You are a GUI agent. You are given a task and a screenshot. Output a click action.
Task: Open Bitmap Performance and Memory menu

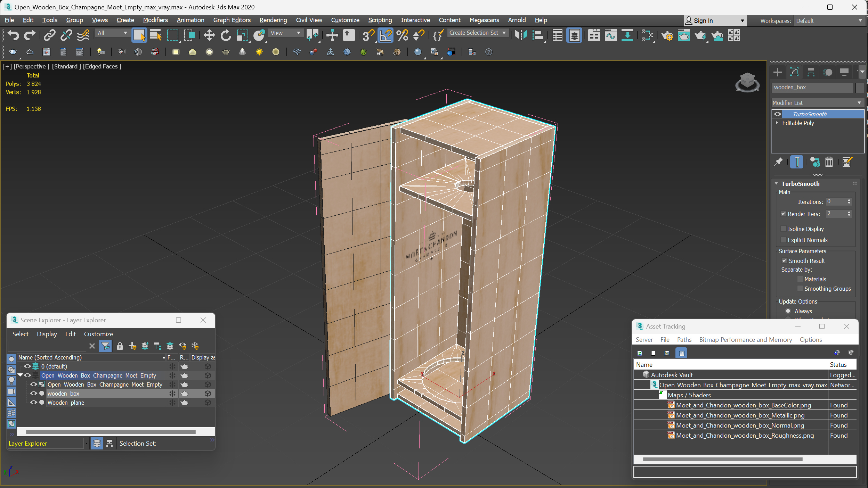tap(746, 339)
